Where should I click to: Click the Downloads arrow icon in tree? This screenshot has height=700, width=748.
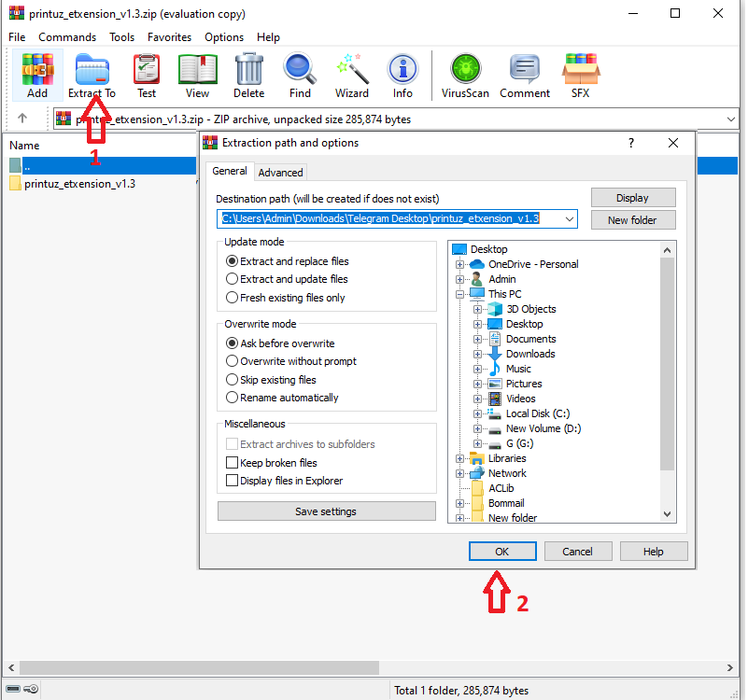(495, 354)
